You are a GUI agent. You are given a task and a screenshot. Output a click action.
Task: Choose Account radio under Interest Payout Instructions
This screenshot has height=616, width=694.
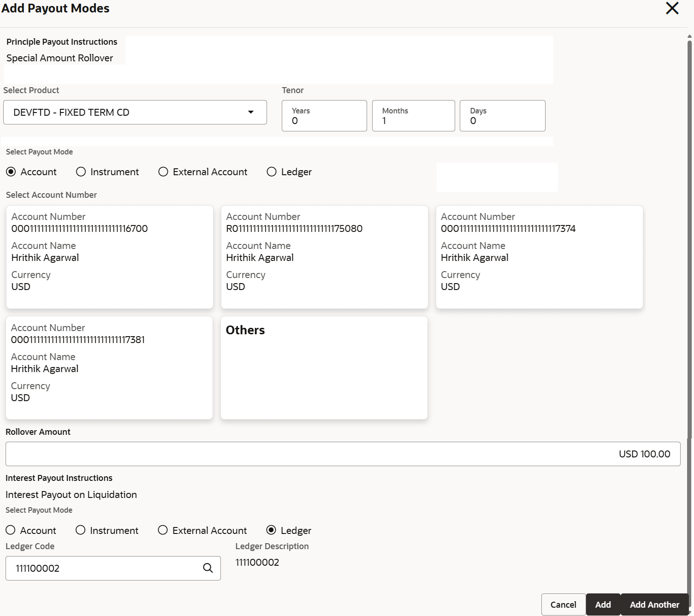coord(11,530)
